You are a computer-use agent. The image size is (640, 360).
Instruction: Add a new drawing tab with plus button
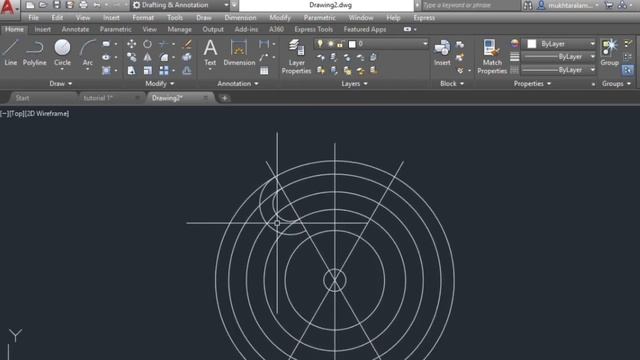(x=224, y=98)
